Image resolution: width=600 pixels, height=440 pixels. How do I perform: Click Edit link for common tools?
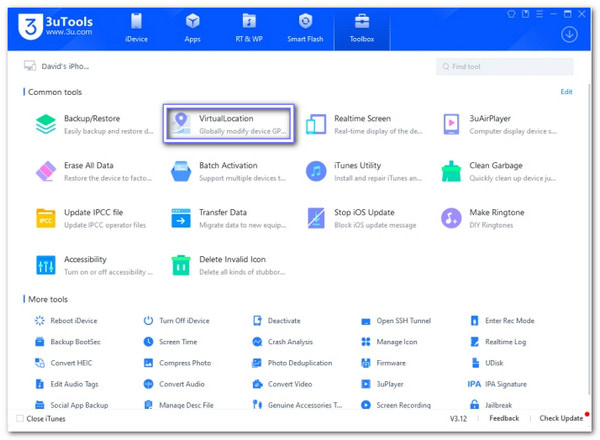point(566,92)
